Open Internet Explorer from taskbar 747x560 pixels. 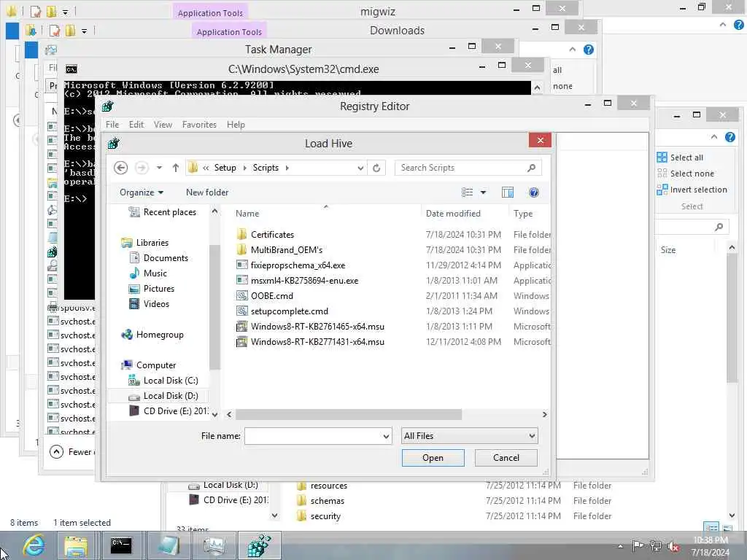pos(34,545)
